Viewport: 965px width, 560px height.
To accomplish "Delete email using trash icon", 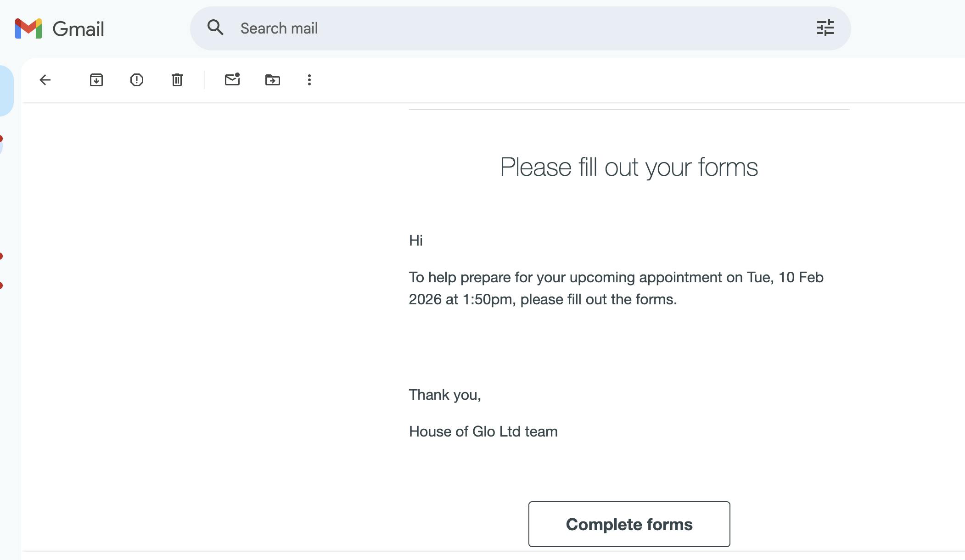I will [177, 80].
